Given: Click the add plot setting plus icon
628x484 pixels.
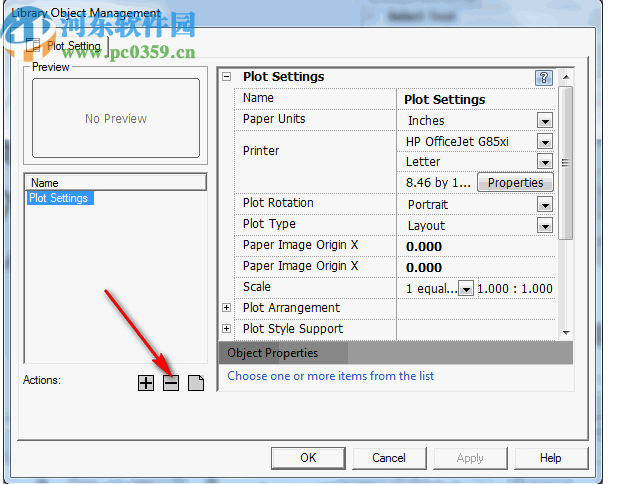Looking at the screenshot, I should [x=146, y=383].
